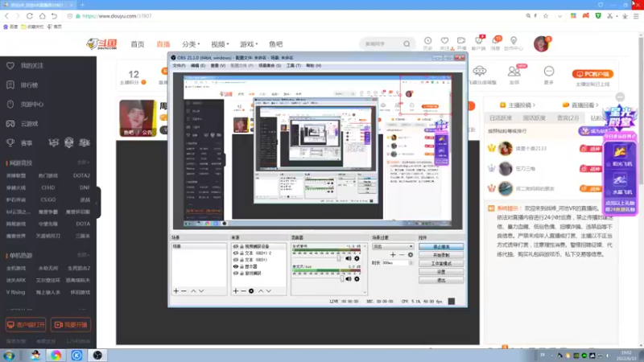Open 关注 heart icon in Douyu header
Screen dimensions: 644x362
(x=444, y=43)
